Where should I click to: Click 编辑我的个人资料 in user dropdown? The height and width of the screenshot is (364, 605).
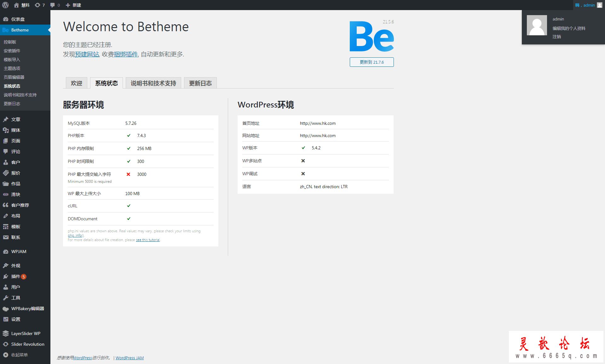click(569, 28)
